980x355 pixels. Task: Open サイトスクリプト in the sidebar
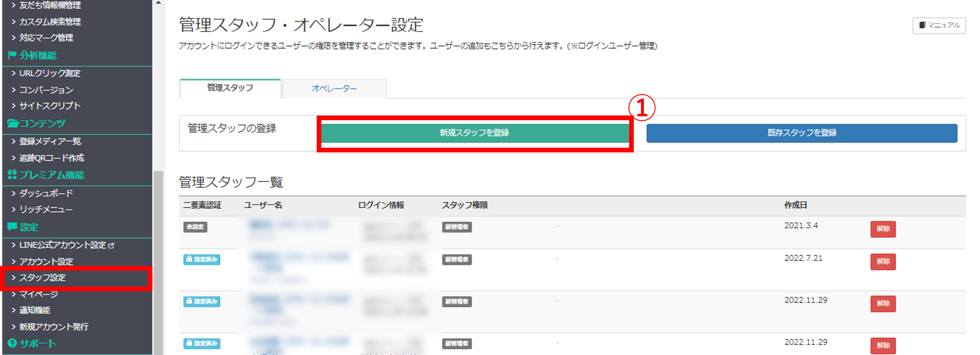50,106
